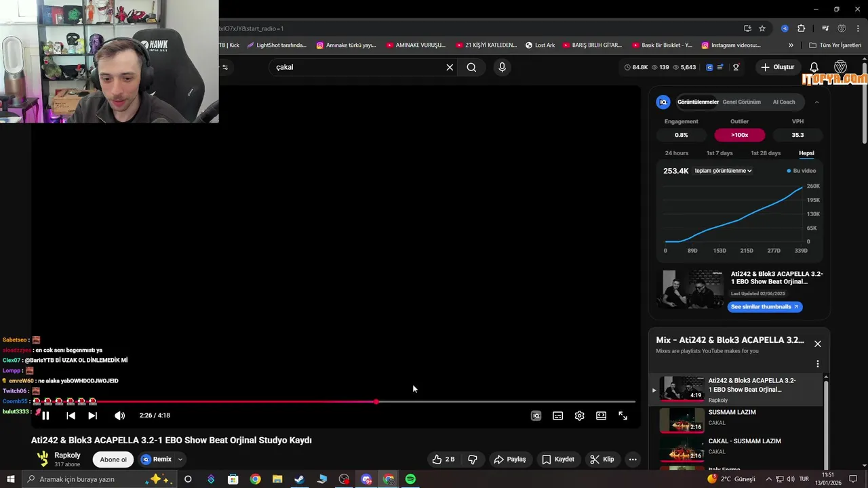This screenshot has width=868, height=488.
Task: Pause the video playback
Action: point(45,415)
